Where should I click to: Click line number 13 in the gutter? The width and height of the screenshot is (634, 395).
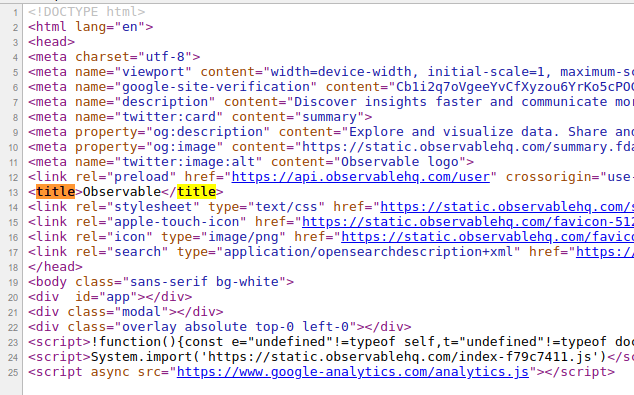click(14, 192)
